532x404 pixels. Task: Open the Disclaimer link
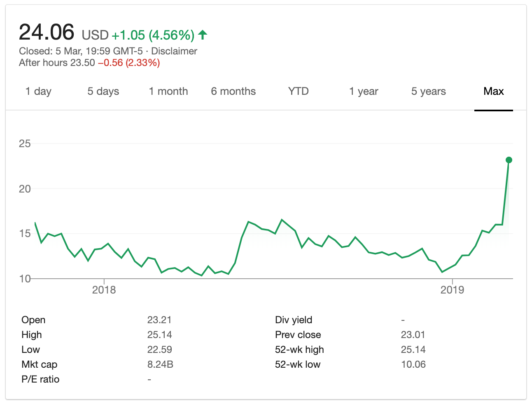click(x=174, y=51)
